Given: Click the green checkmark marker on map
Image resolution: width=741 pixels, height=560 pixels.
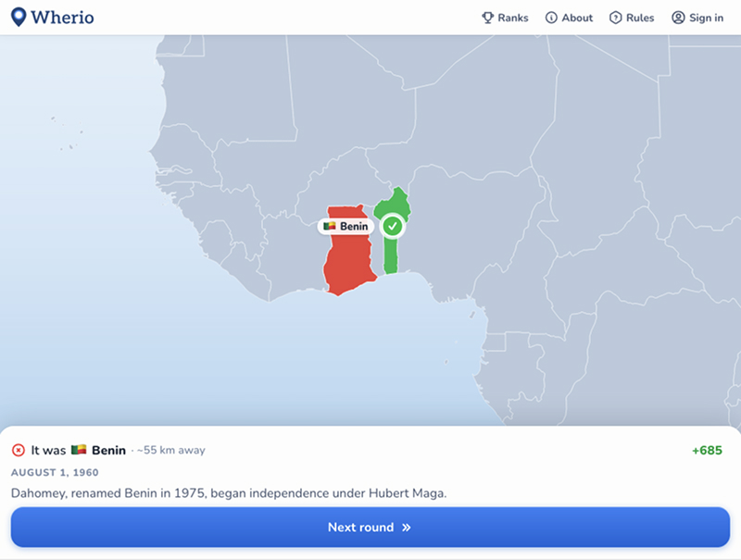Looking at the screenshot, I should coord(392,226).
